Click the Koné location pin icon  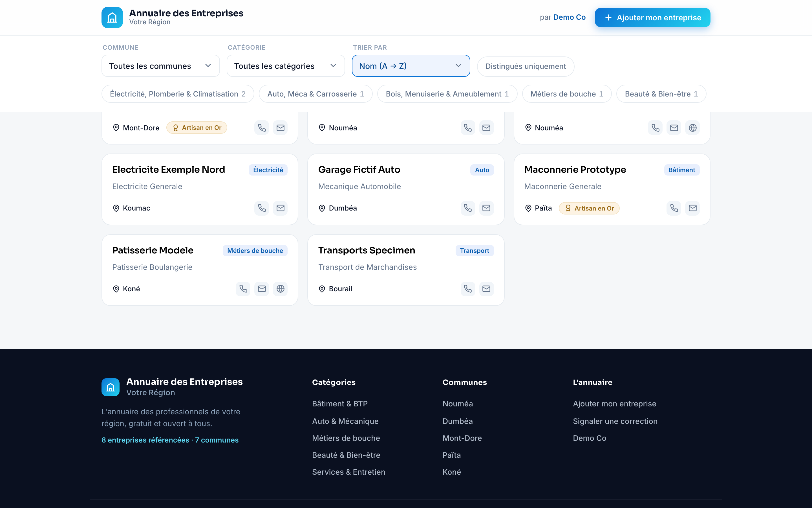(116, 289)
